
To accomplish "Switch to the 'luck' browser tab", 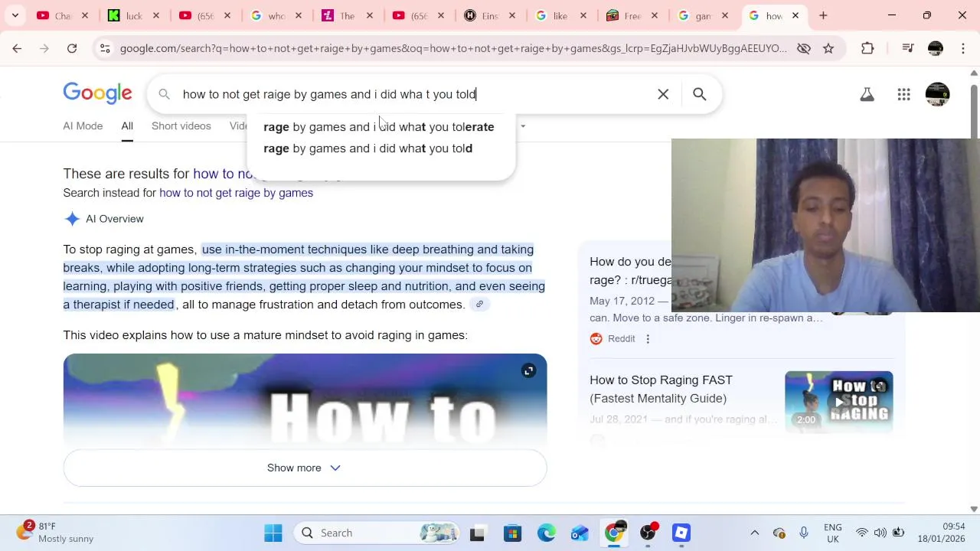I will 135,15.
